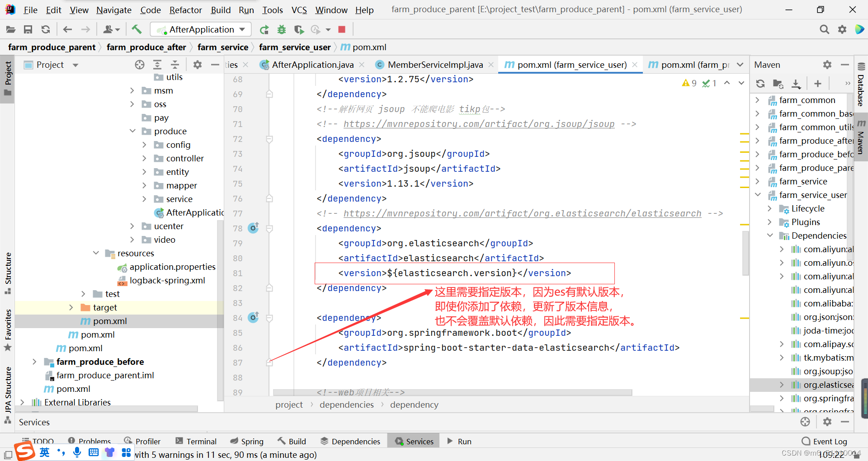Open the Refactor menu
This screenshot has width=868, height=461.
[185, 10]
